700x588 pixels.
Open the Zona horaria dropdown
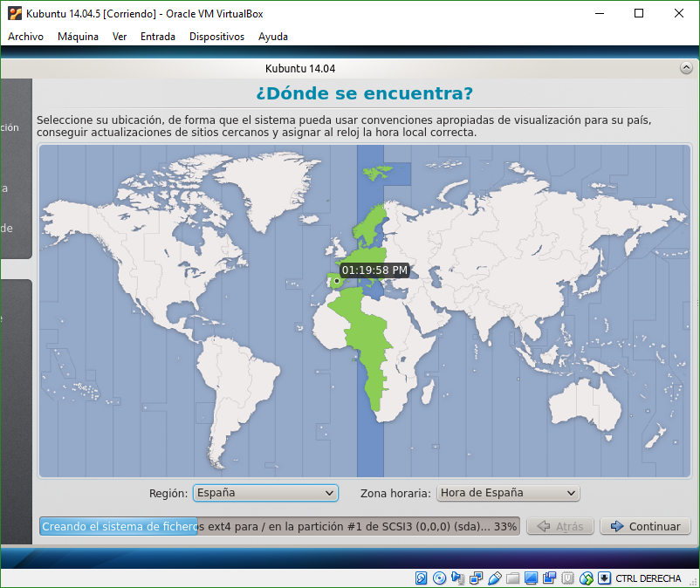508,493
